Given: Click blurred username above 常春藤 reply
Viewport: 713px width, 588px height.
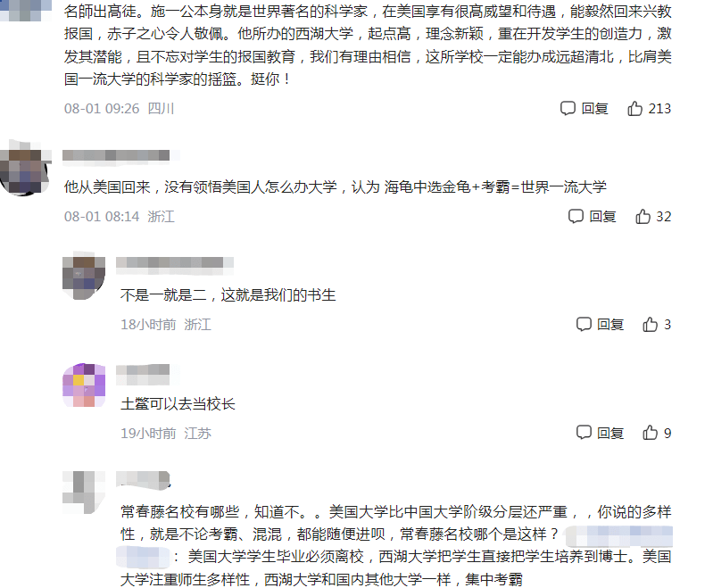Looking at the screenshot, I should pyautogui.click(x=143, y=480).
